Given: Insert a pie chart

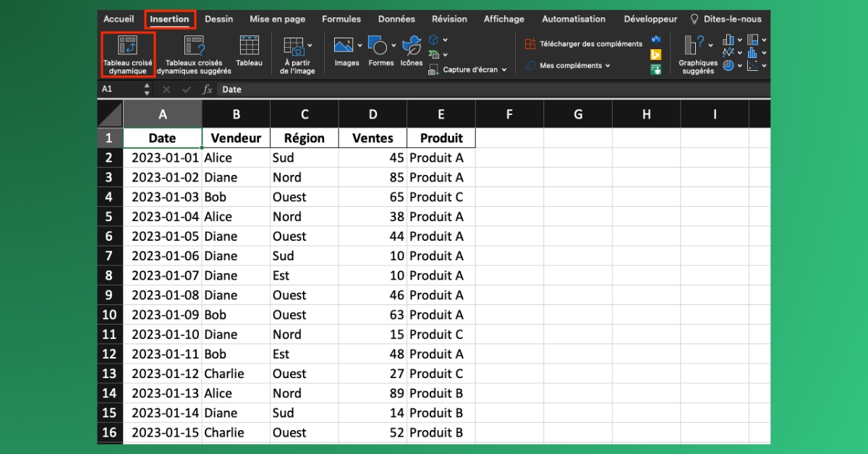Looking at the screenshot, I should (729, 67).
